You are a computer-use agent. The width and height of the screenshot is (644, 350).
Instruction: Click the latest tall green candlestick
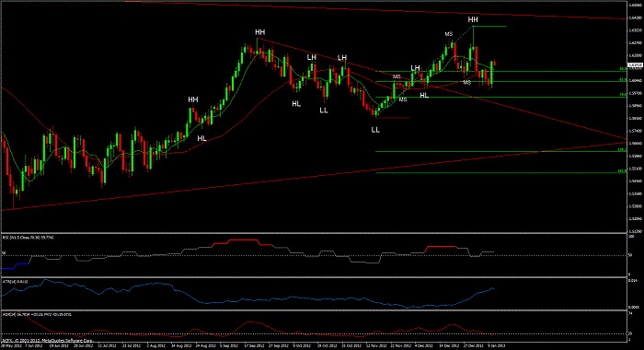(491, 74)
